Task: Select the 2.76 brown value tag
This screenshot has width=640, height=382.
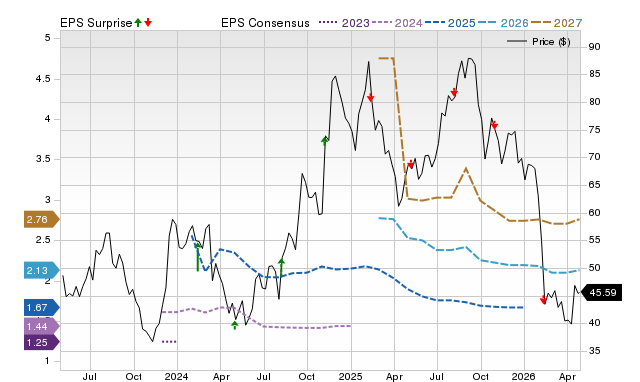Action: [x=41, y=220]
